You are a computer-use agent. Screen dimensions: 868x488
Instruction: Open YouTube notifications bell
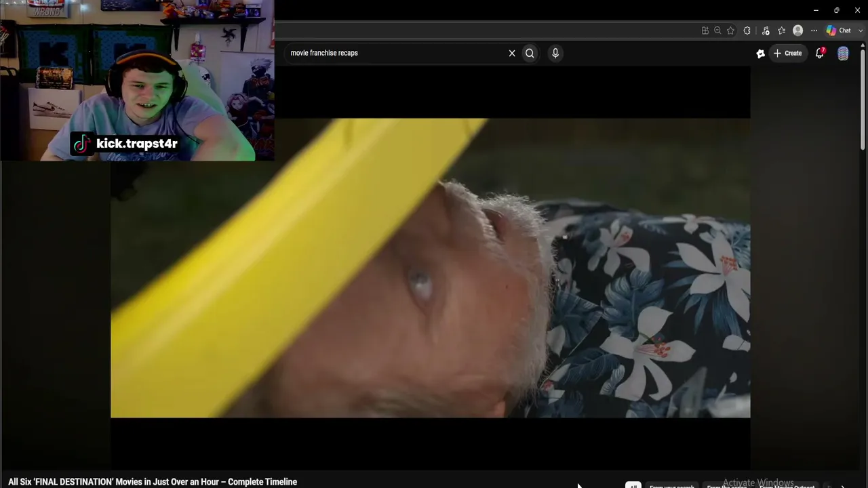pyautogui.click(x=820, y=53)
